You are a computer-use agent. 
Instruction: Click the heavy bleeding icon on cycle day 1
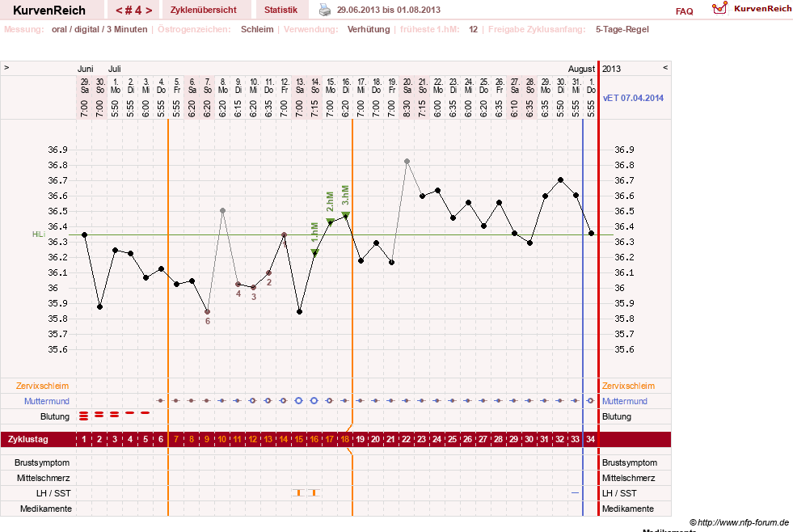84,416
